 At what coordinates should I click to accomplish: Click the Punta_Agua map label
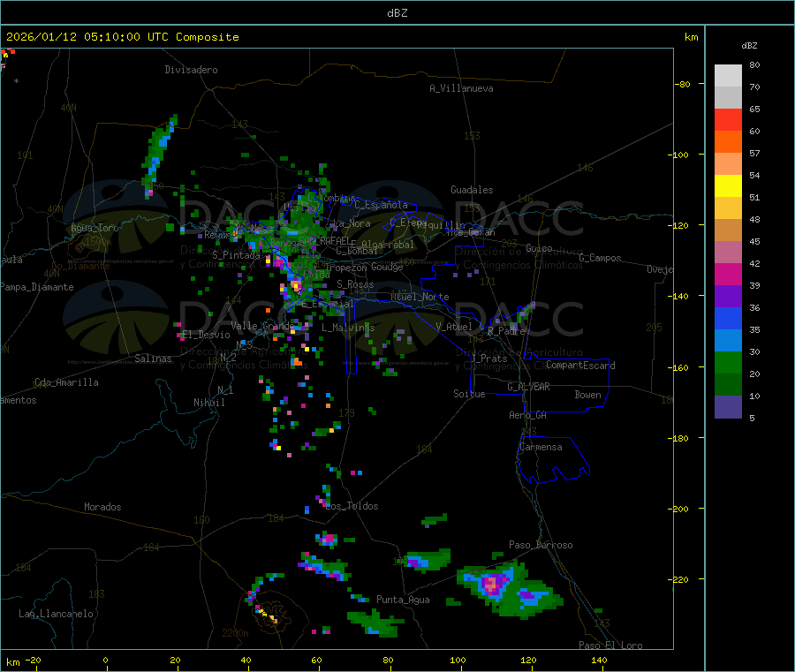(403, 600)
